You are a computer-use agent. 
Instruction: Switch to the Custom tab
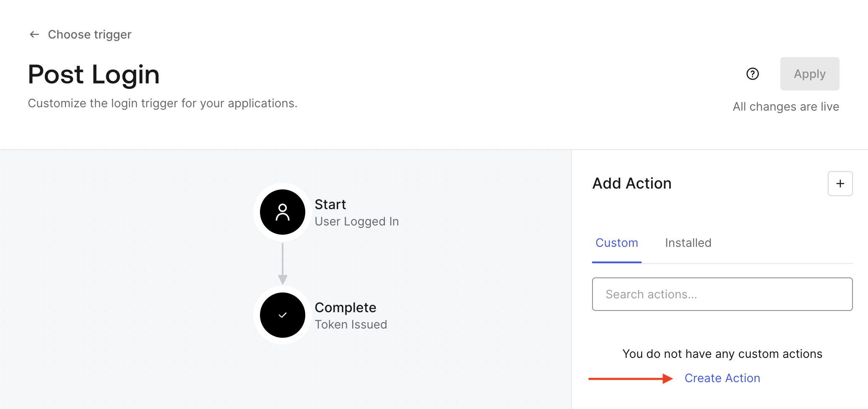pos(616,243)
